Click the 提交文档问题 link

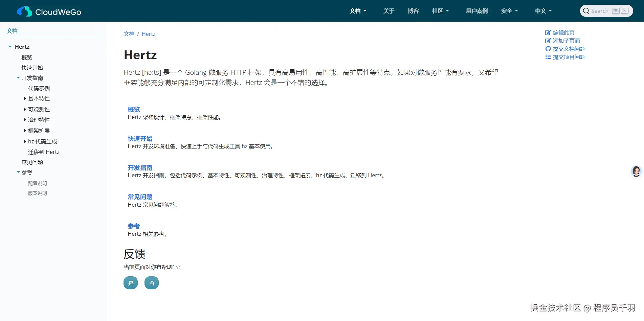tap(569, 49)
